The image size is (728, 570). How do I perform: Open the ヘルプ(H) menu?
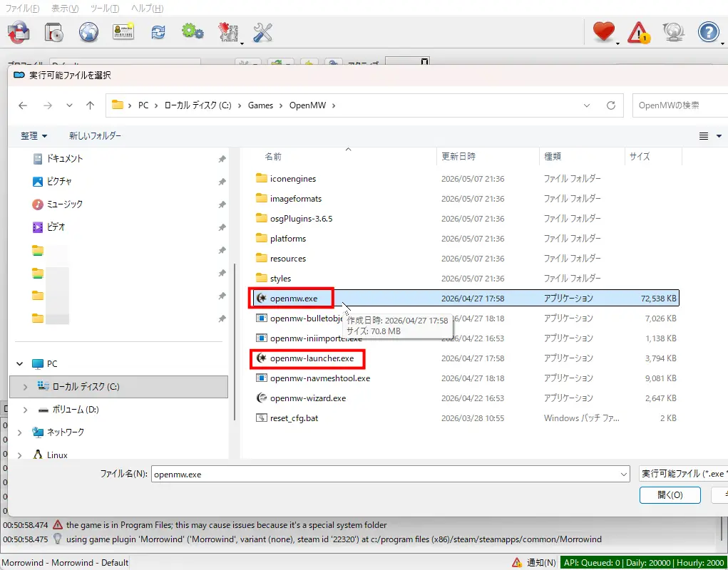point(147,9)
